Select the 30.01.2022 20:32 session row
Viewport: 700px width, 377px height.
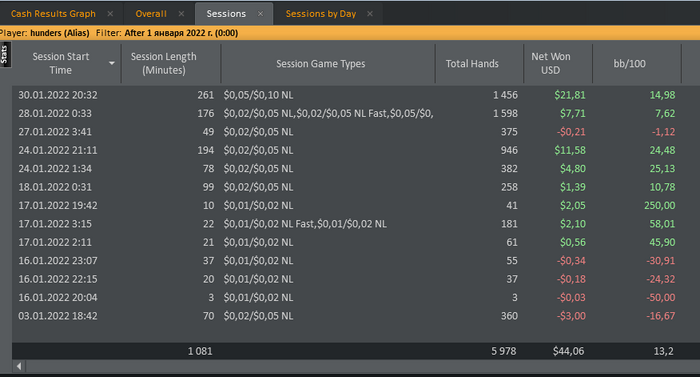[347, 95]
